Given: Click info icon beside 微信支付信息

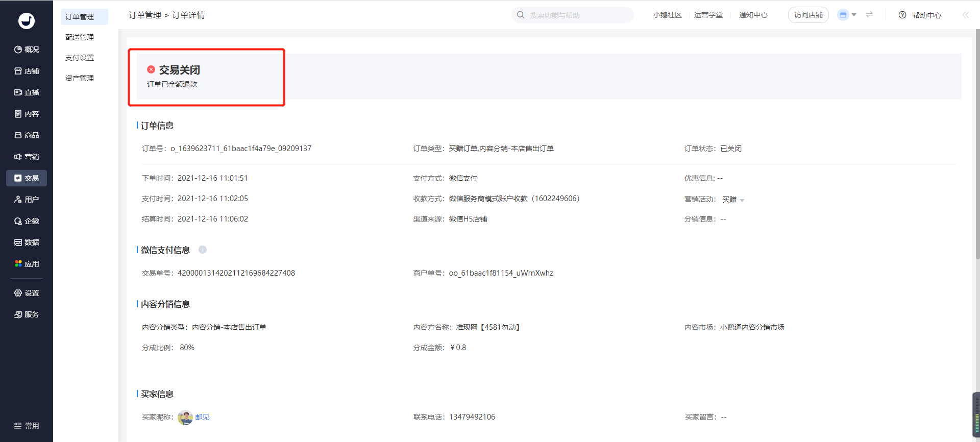Looking at the screenshot, I should (203, 250).
